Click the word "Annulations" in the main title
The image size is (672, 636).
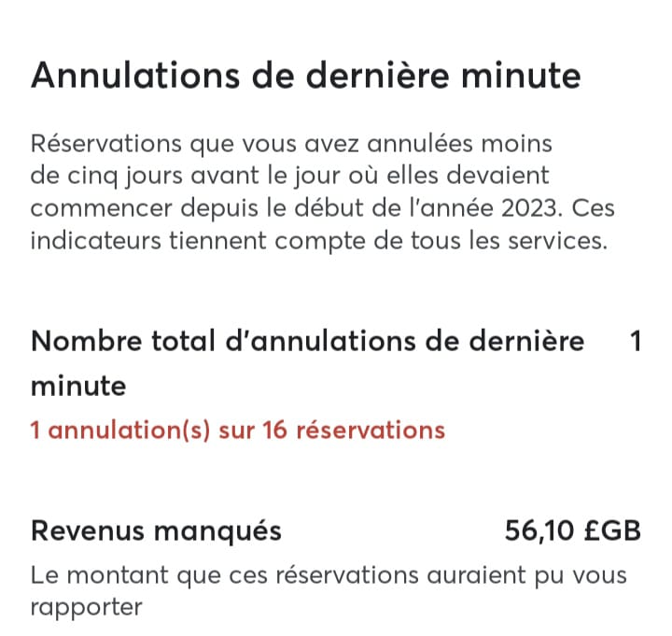pyautogui.click(x=135, y=76)
